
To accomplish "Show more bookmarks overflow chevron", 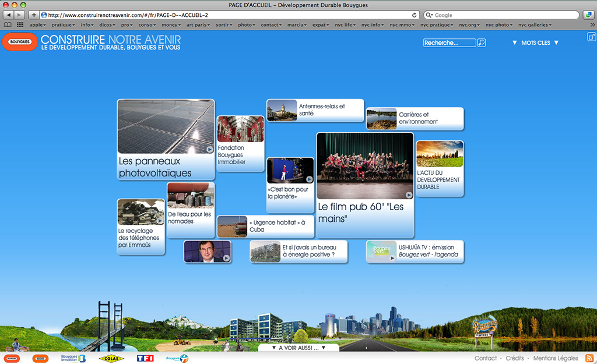I will [x=592, y=24].
